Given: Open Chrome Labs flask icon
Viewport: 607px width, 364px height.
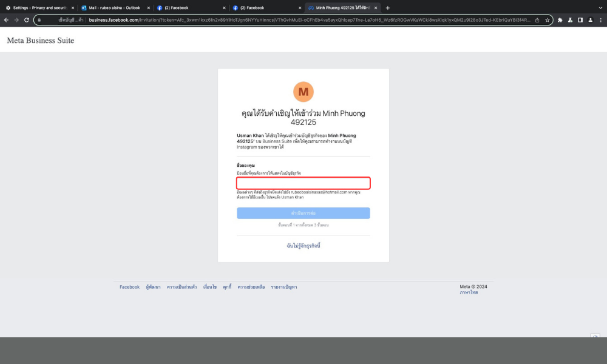Looking at the screenshot, I should (x=570, y=20).
